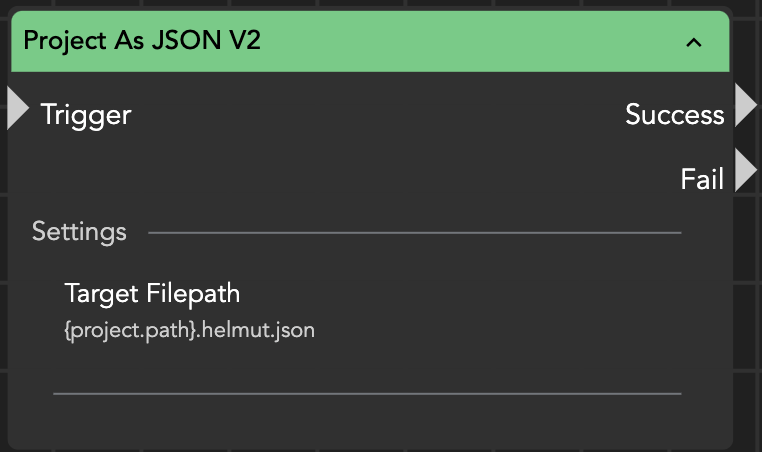Click the Fail output port arrow
The width and height of the screenshot is (762, 452).
(746, 170)
